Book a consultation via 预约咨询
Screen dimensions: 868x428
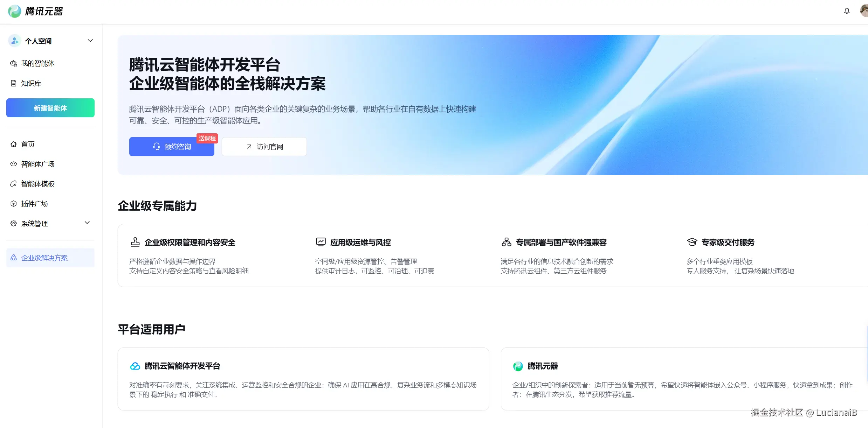(x=172, y=146)
